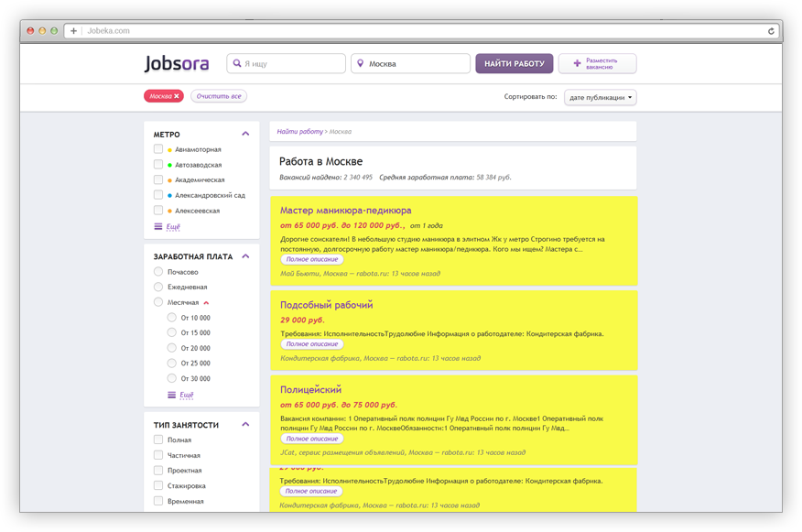The height and width of the screenshot is (532, 802).
Task: Click the browser address bar Jobeka.com
Action: point(419,31)
